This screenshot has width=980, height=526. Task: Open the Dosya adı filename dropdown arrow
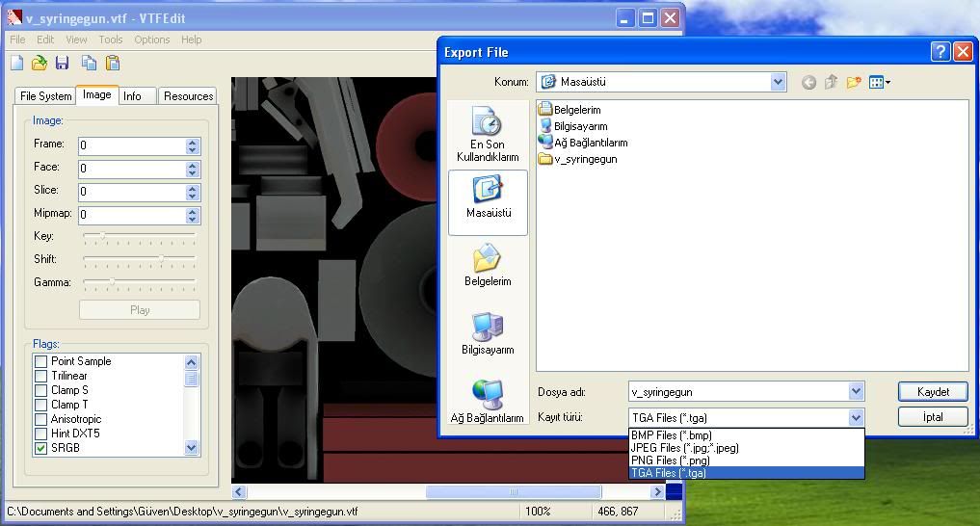[856, 392]
